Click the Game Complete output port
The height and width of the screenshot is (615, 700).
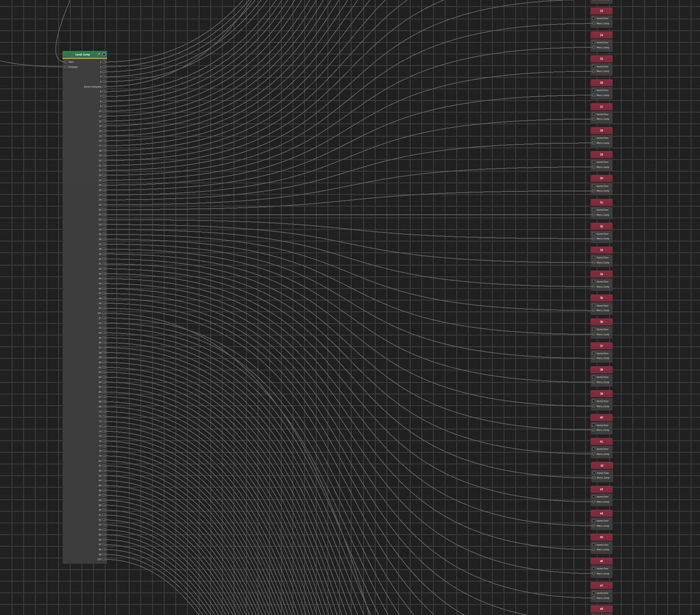click(x=104, y=87)
